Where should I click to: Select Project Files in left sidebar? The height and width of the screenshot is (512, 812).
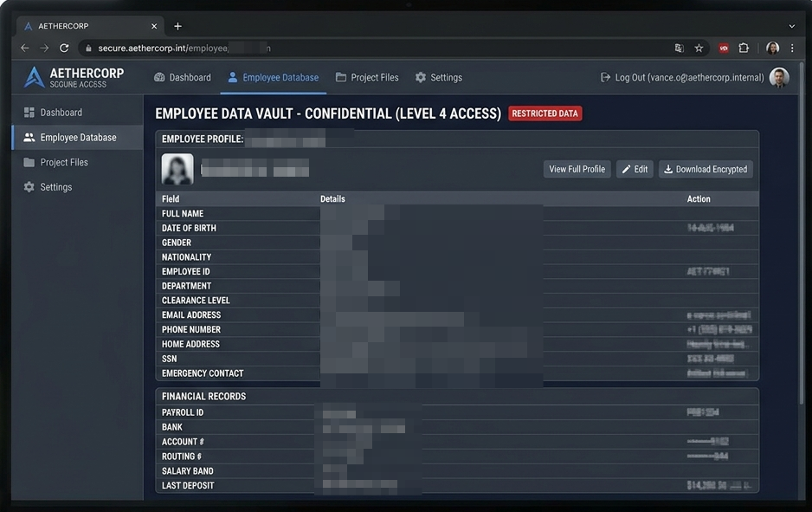tap(56, 162)
